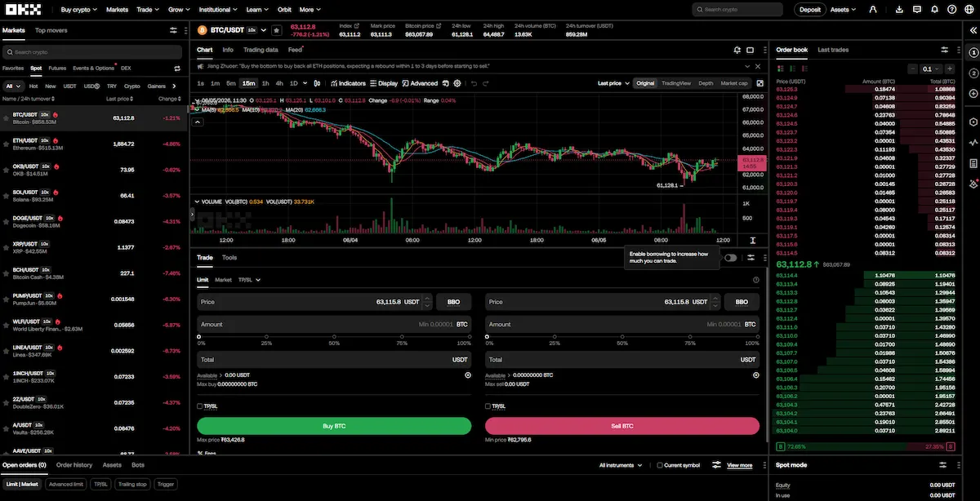Image resolution: width=980 pixels, height=501 pixels.
Task: Click the swap refresh icon beside DEX
Action: [177, 69]
